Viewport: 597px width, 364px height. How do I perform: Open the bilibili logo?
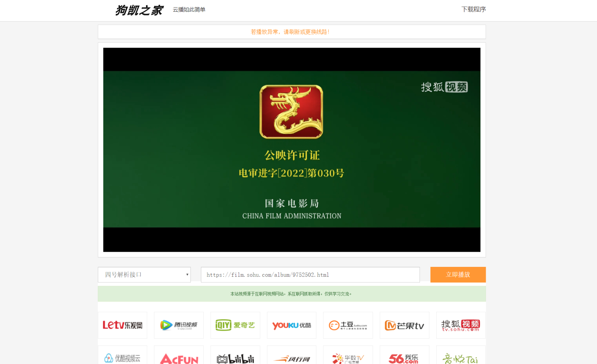(235, 355)
